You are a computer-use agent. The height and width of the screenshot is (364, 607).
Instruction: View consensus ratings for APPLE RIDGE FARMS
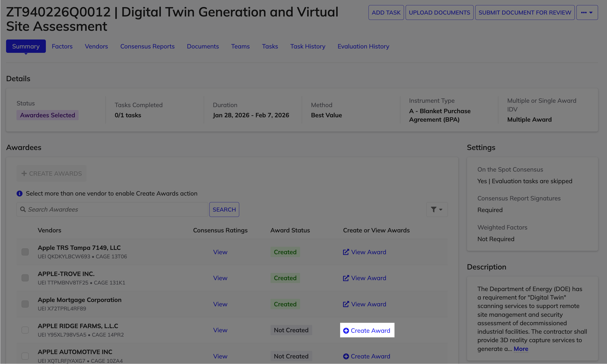pos(220,330)
